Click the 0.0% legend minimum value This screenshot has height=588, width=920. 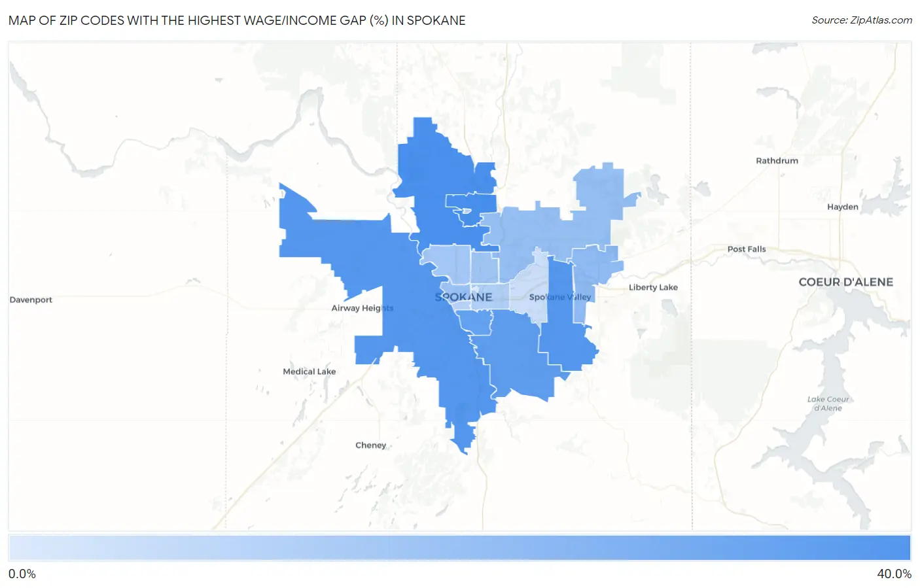coord(22,574)
